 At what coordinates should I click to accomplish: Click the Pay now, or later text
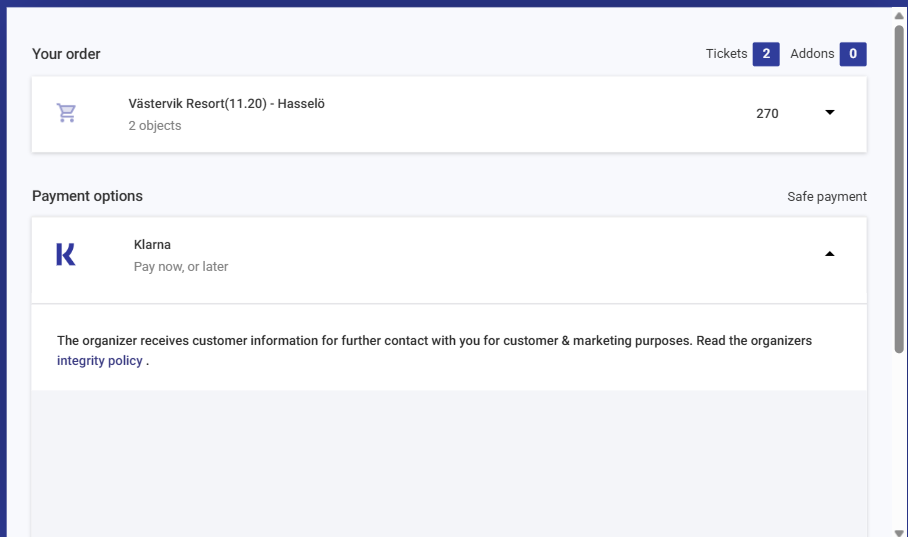pos(181,266)
